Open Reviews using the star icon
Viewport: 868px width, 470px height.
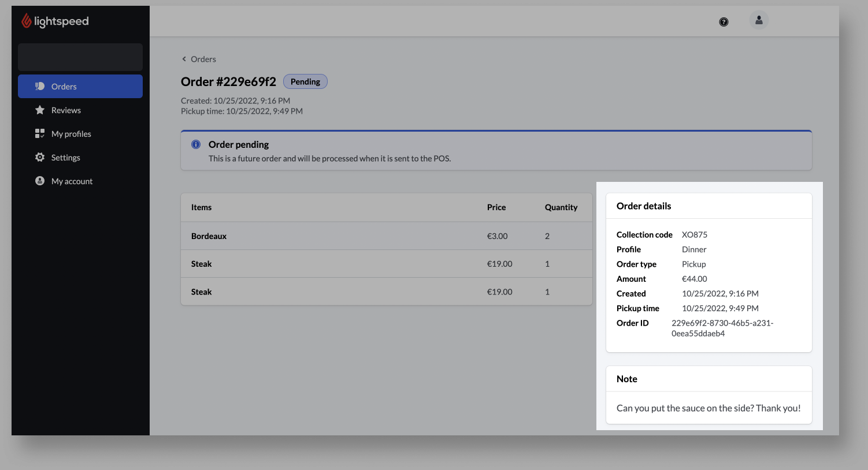click(39, 110)
